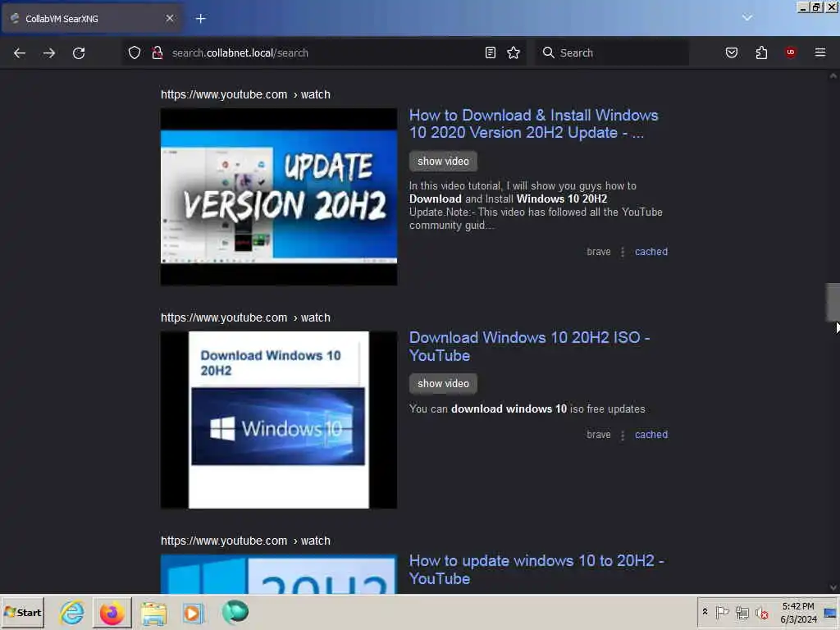Open the green globe taskbar app
The height and width of the screenshot is (630, 840).
235,612
